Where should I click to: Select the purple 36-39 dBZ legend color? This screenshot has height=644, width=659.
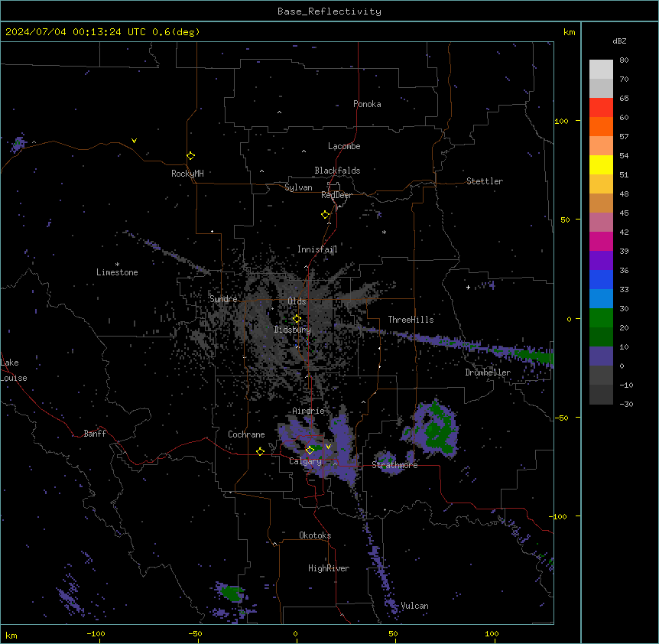[x=601, y=260]
